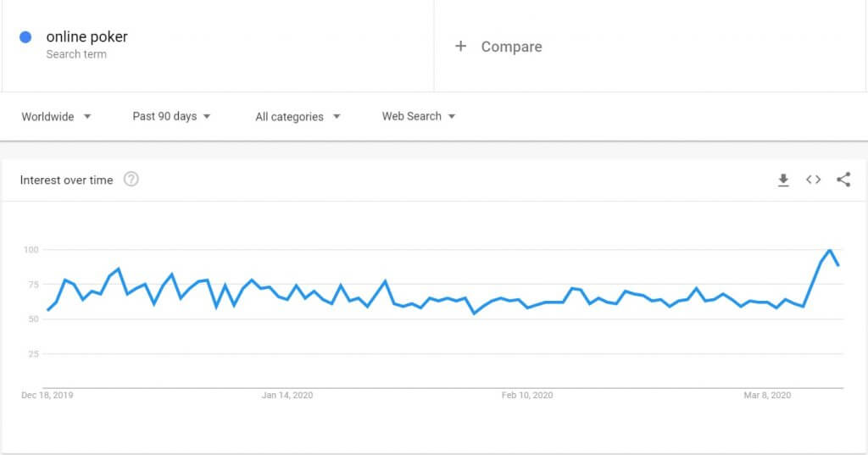Screen dimensions: 868x455
Task: Click the Search term label
Action: 76,54
